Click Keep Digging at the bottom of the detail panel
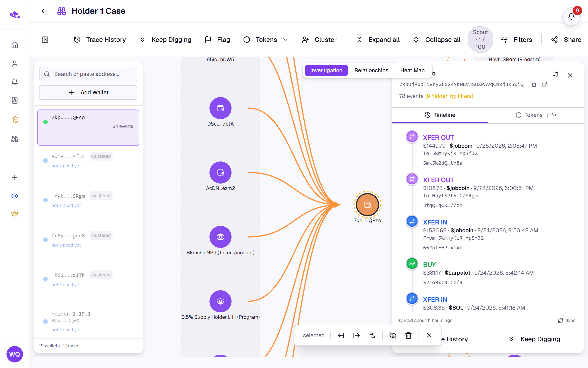 (x=534, y=339)
